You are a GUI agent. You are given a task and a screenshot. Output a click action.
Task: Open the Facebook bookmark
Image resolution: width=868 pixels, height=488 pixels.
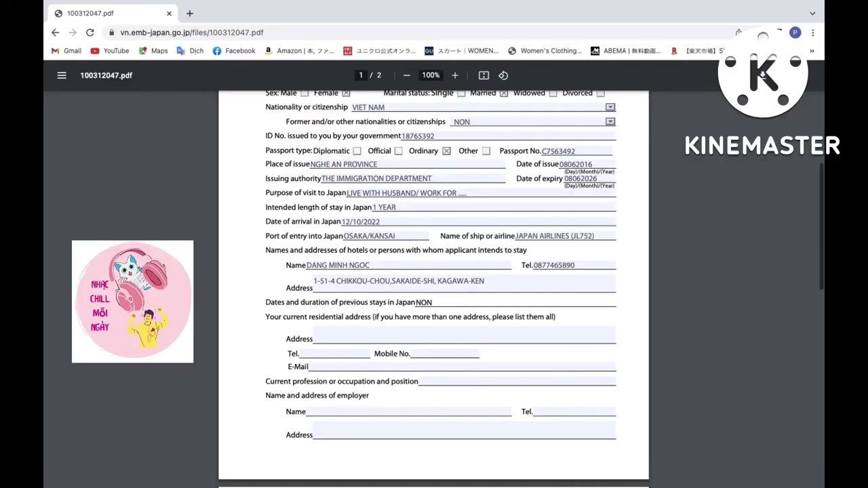(x=234, y=51)
